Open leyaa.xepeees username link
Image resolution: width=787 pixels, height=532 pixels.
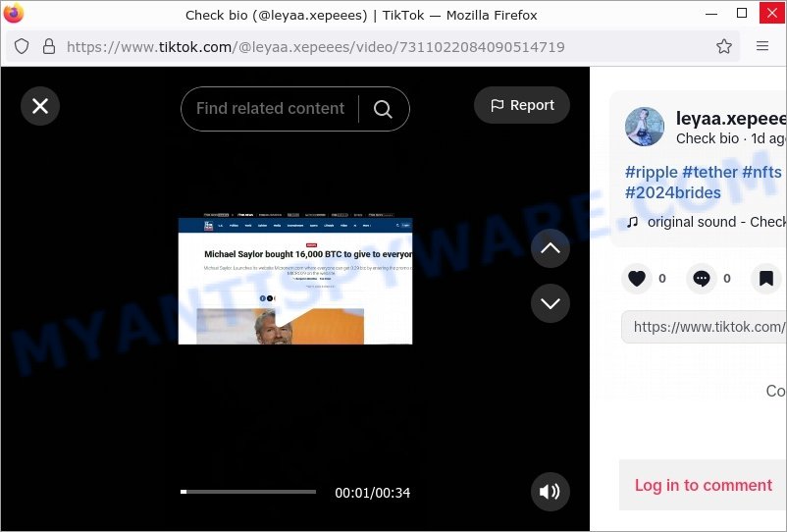pos(731,118)
